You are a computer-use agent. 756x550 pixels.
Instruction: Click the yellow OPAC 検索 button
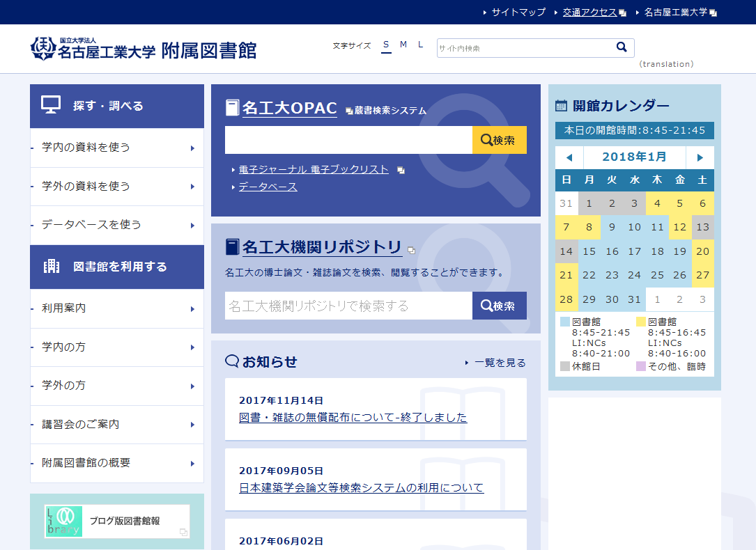coord(500,140)
